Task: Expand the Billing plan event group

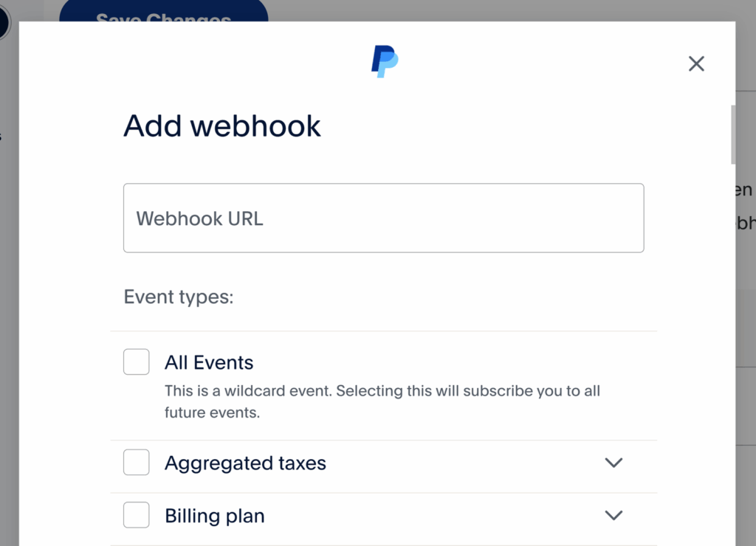Action: tap(614, 515)
